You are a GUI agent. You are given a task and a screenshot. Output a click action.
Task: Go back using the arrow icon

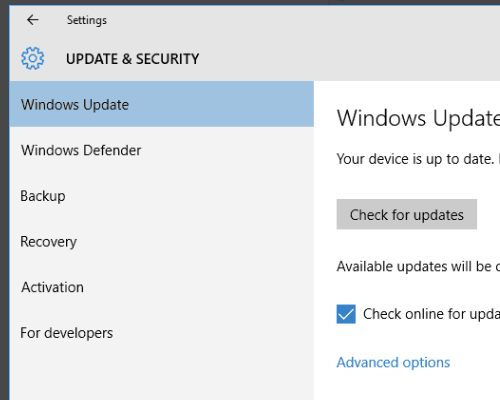pos(33,20)
